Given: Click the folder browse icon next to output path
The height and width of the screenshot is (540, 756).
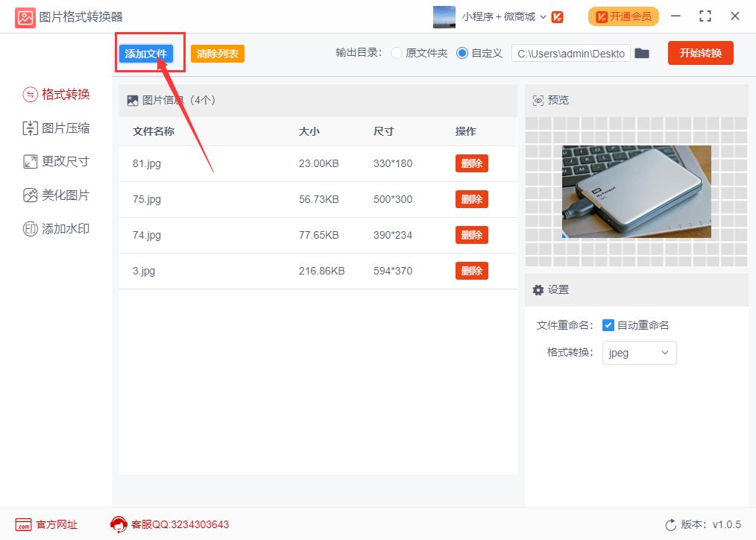Looking at the screenshot, I should [642, 53].
